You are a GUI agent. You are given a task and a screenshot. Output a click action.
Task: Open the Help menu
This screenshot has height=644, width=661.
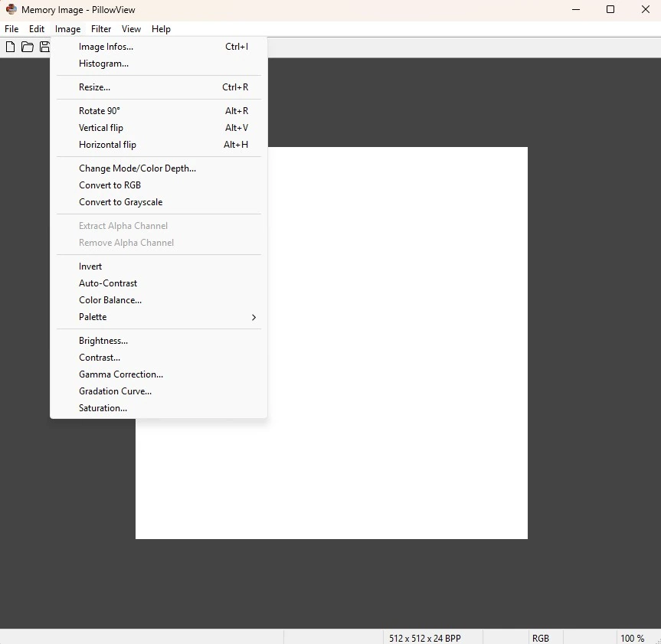[x=161, y=29]
